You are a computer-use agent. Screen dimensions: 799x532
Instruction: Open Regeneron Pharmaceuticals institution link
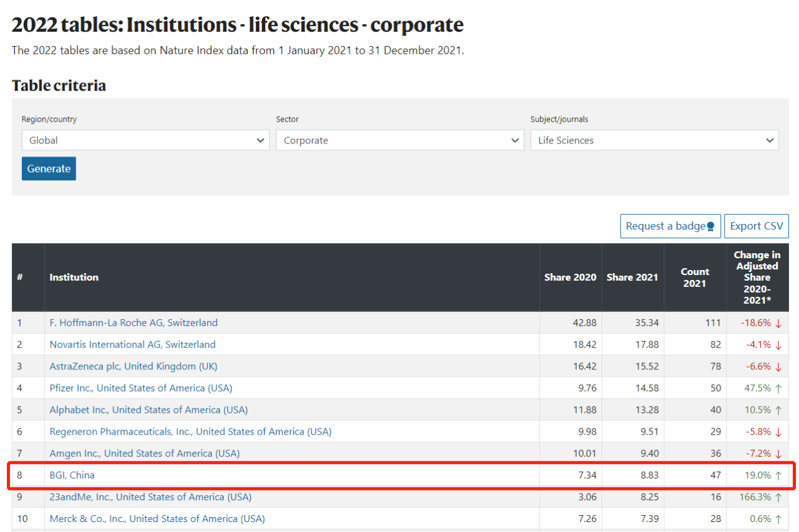click(x=190, y=432)
